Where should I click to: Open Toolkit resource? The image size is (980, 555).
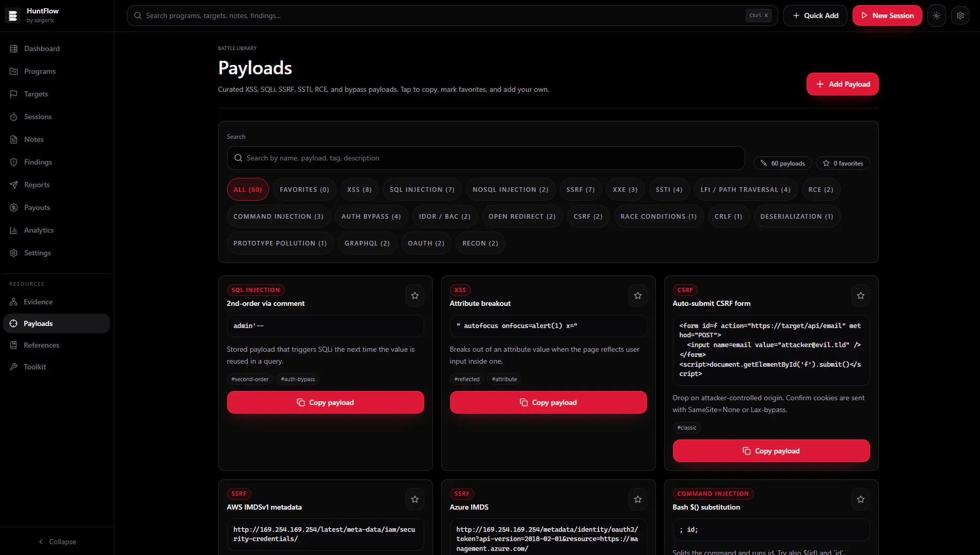[x=56, y=367]
